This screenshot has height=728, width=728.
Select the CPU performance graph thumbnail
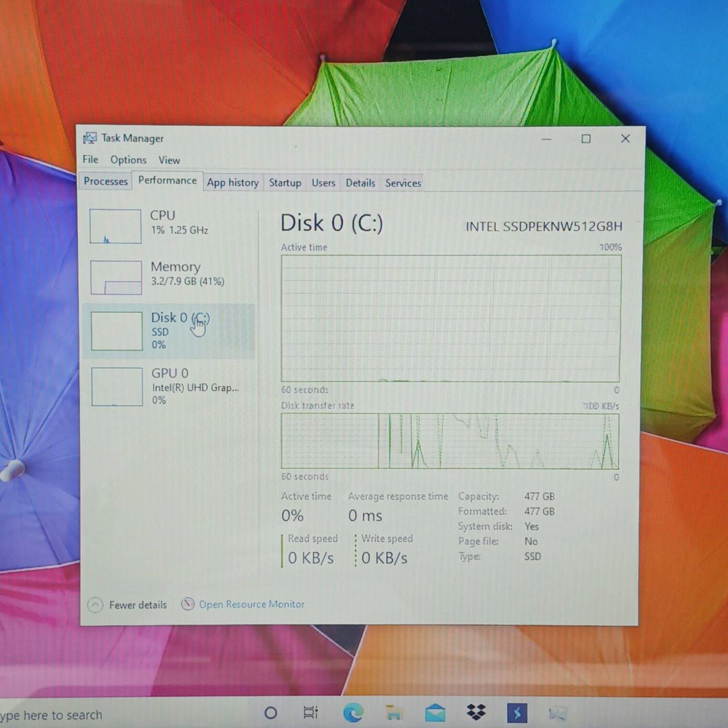pyautogui.click(x=115, y=226)
